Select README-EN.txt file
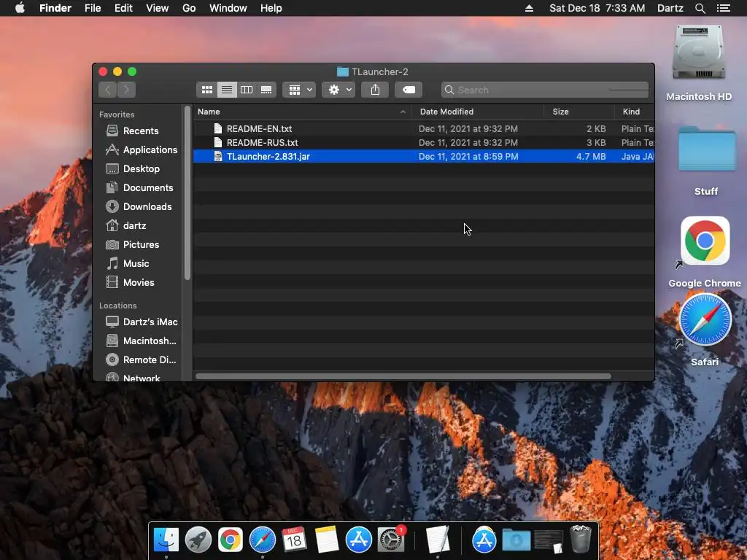This screenshot has width=747, height=560. click(x=424, y=128)
